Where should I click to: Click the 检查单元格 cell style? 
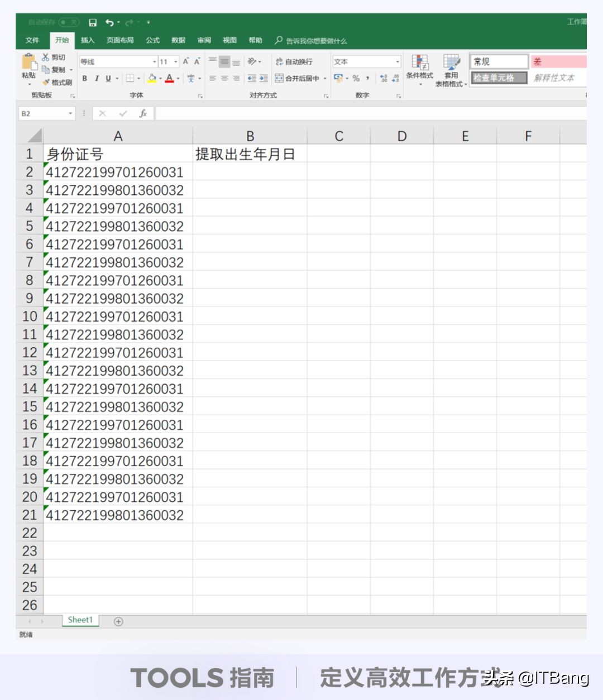point(499,78)
